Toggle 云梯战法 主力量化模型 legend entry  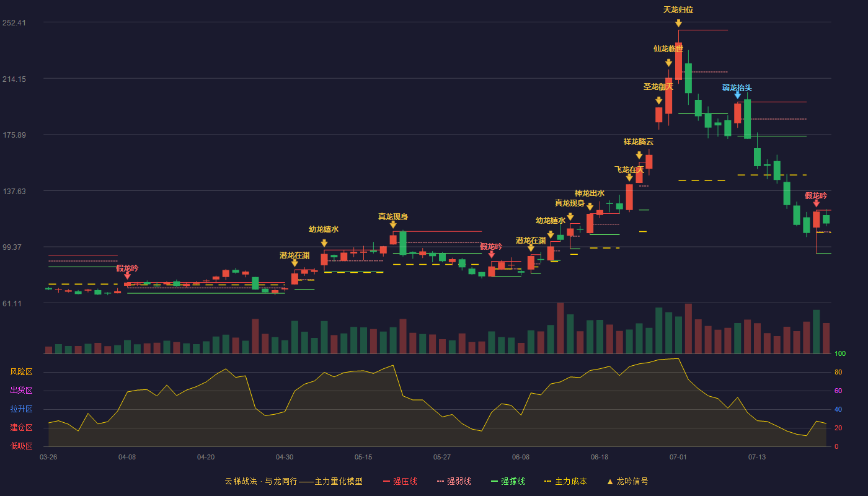[x=293, y=481]
